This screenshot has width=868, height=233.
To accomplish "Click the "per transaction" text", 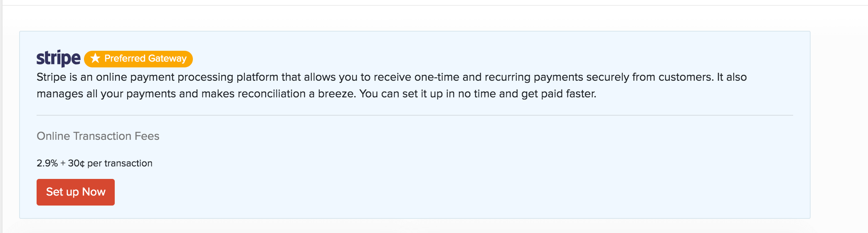I will 120,163.
